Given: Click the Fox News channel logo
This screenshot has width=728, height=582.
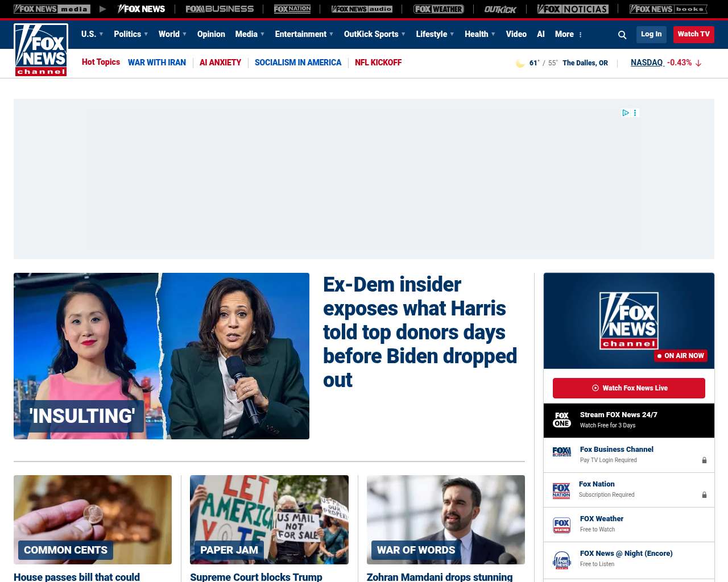Looking at the screenshot, I should 41,50.
